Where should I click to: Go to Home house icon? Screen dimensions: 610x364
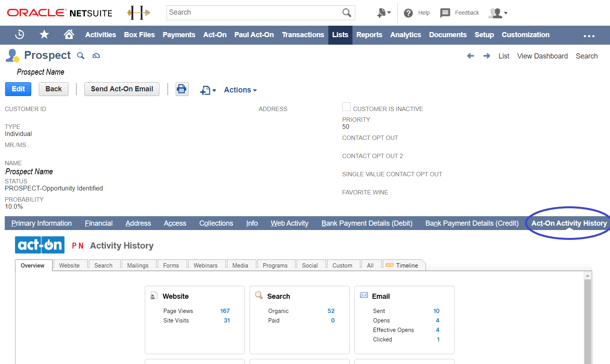tap(69, 34)
